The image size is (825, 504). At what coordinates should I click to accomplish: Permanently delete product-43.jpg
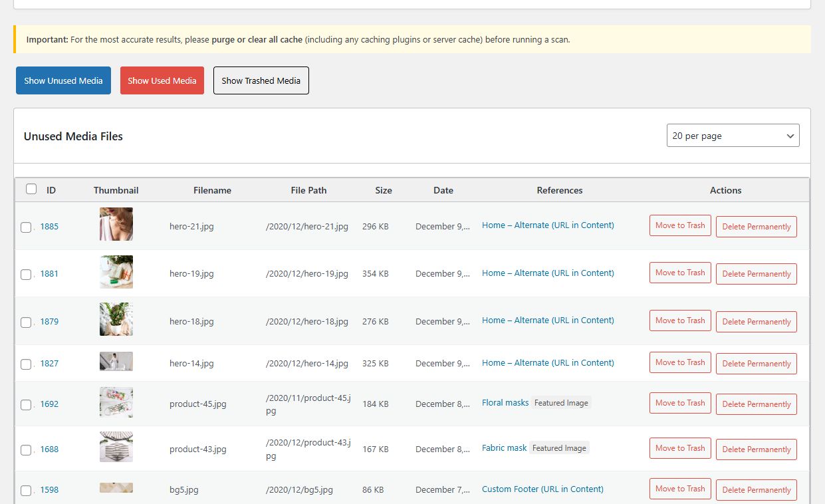756,449
